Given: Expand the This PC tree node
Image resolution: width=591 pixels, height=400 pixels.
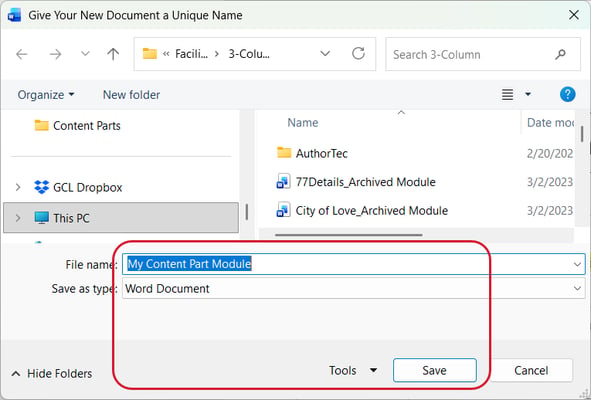Looking at the screenshot, I should coord(18,218).
